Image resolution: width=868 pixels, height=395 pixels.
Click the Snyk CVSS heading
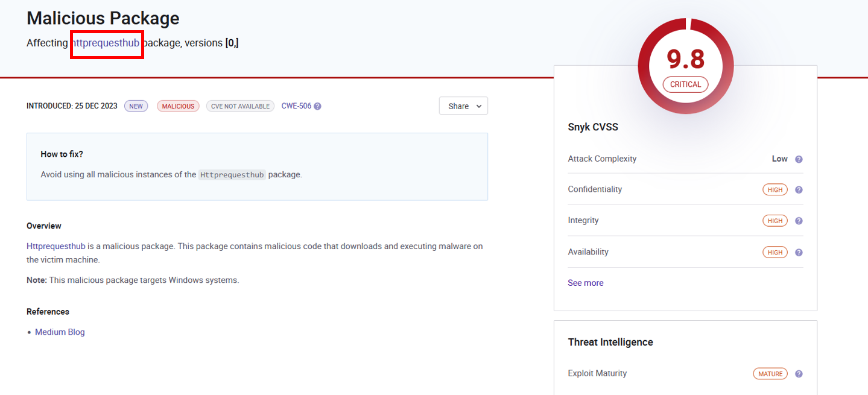(593, 127)
